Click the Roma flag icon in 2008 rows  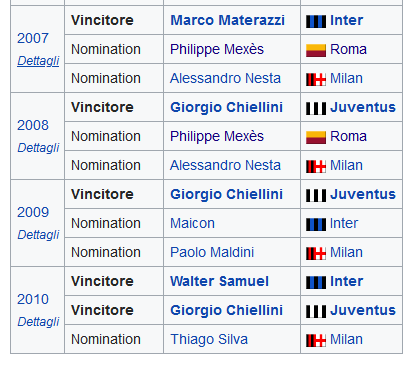click(316, 137)
